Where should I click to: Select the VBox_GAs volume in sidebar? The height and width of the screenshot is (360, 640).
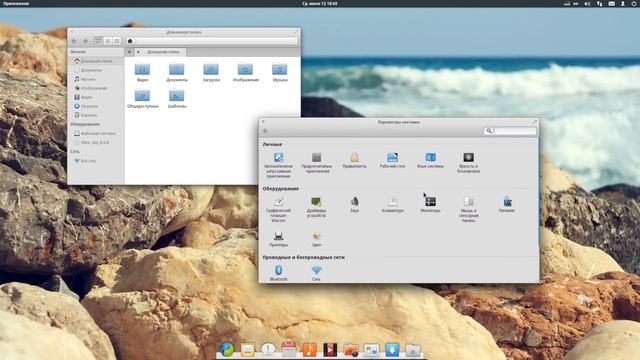click(96, 142)
